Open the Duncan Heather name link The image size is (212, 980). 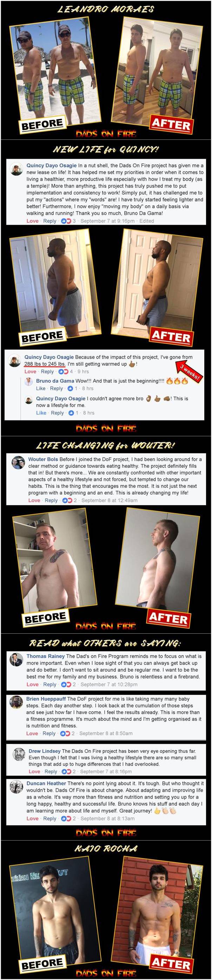46,783
